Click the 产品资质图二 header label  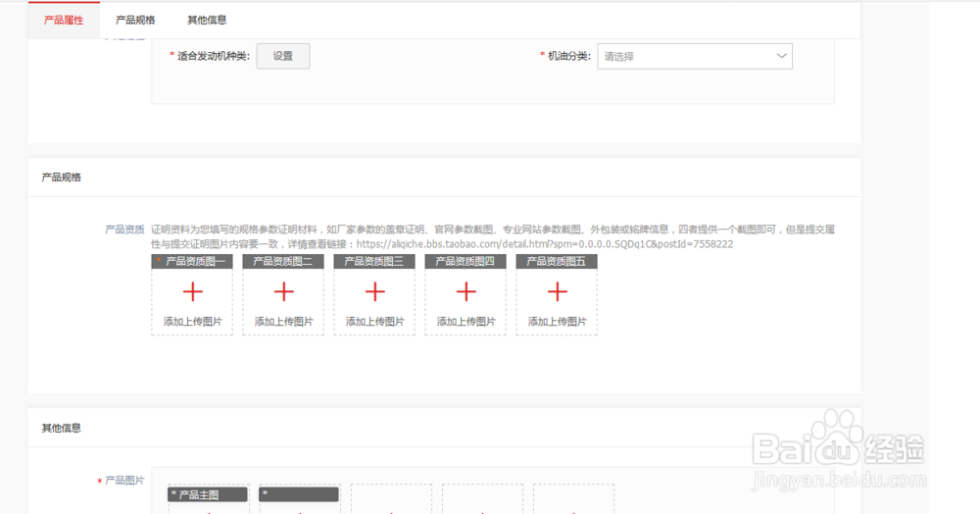pos(283,261)
